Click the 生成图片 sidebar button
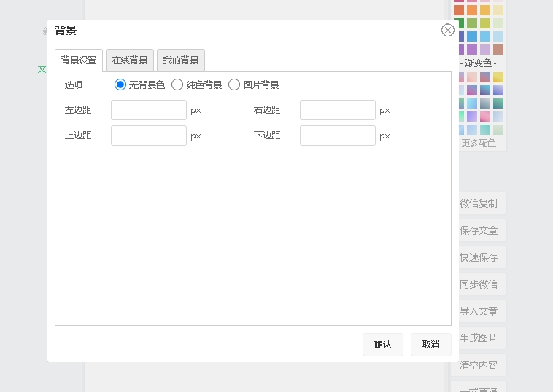The image size is (553, 392). pyautogui.click(x=479, y=338)
